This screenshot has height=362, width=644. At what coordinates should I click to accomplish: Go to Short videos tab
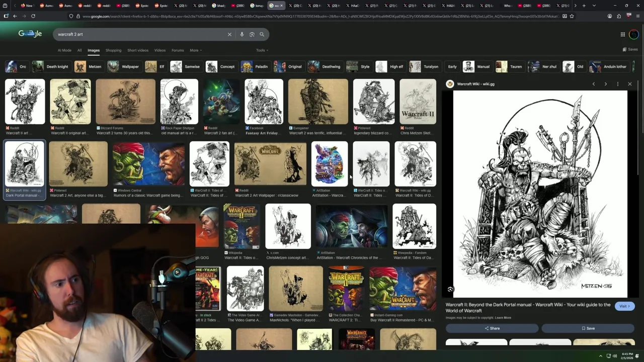click(138, 50)
